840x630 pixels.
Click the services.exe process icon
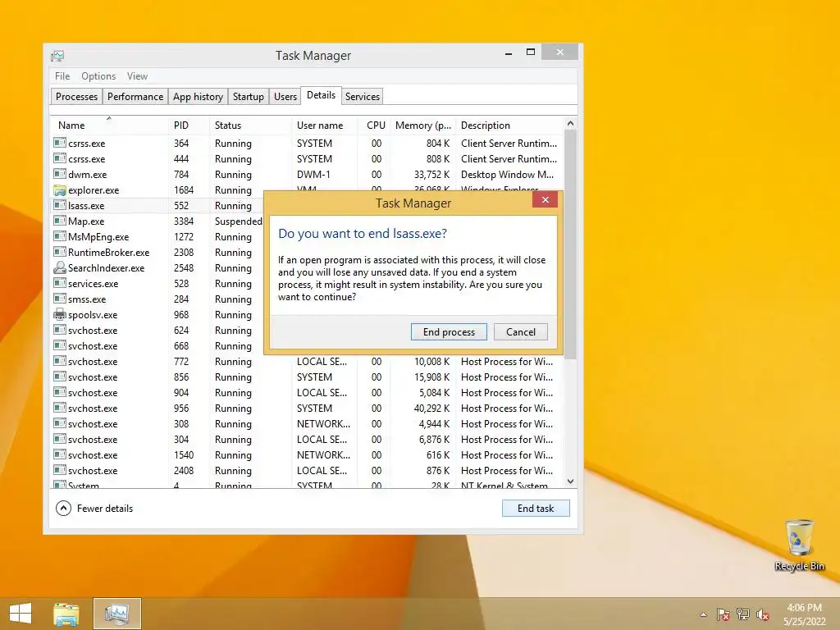(x=59, y=283)
